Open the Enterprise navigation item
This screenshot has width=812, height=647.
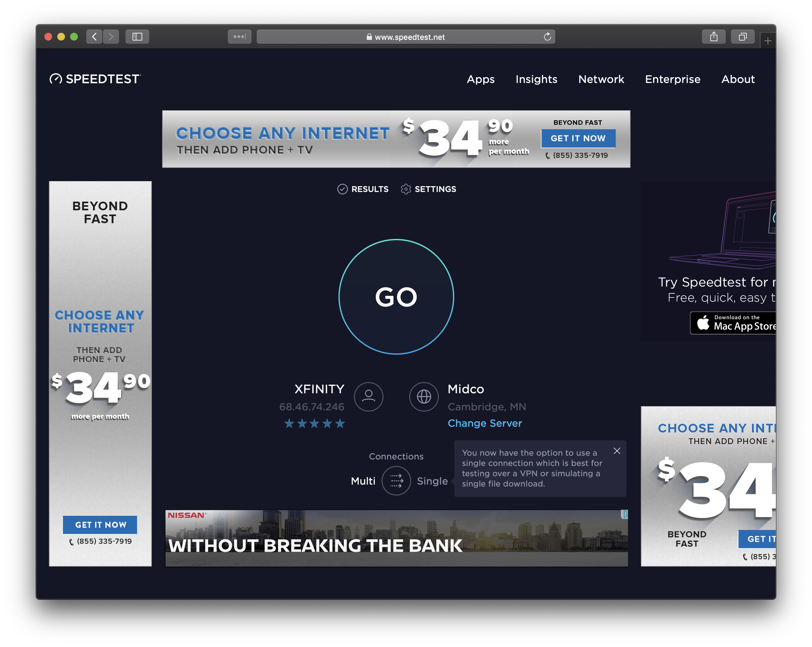[673, 79]
